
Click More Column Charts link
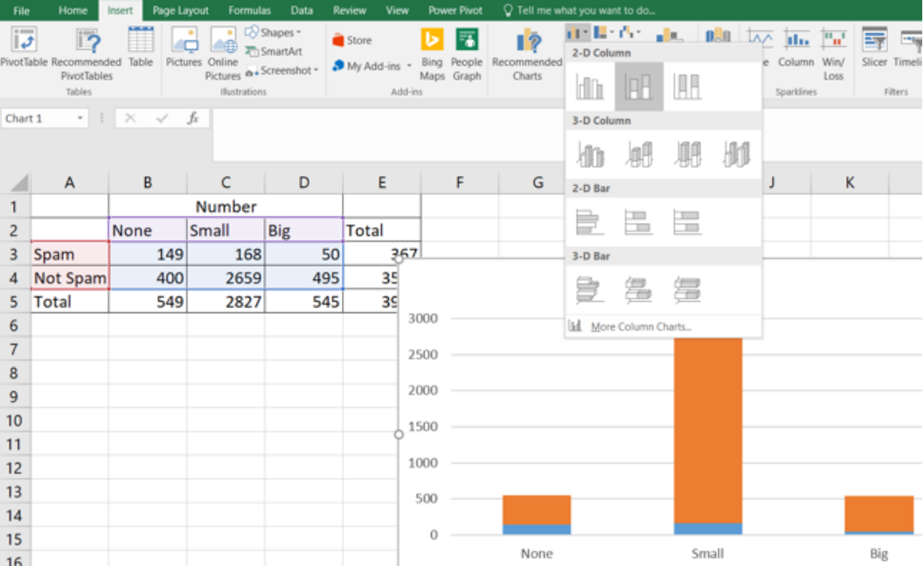pos(640,326)
